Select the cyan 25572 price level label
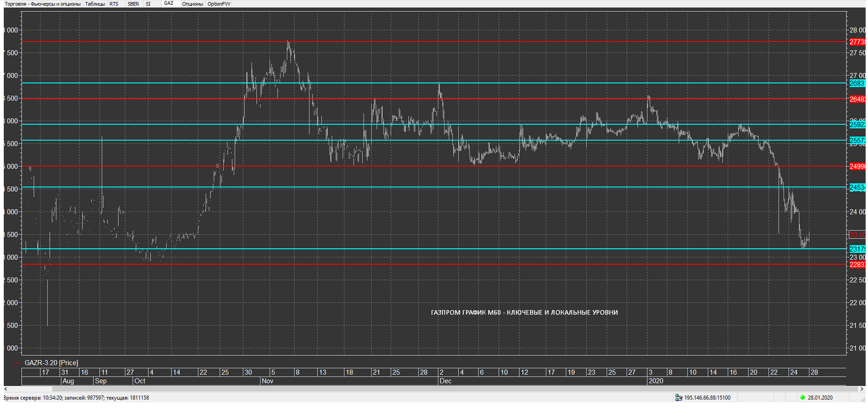 (x=857, y=141)
